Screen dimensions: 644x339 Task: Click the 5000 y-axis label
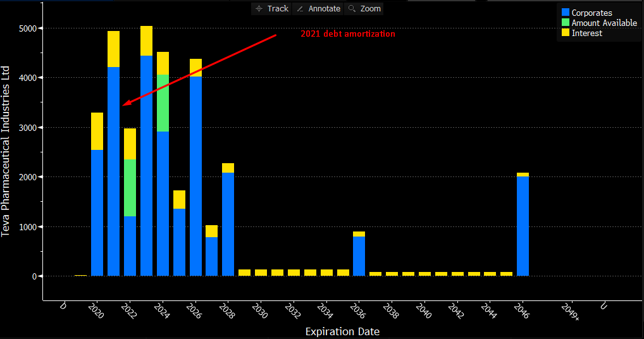[x=27, y=28]
